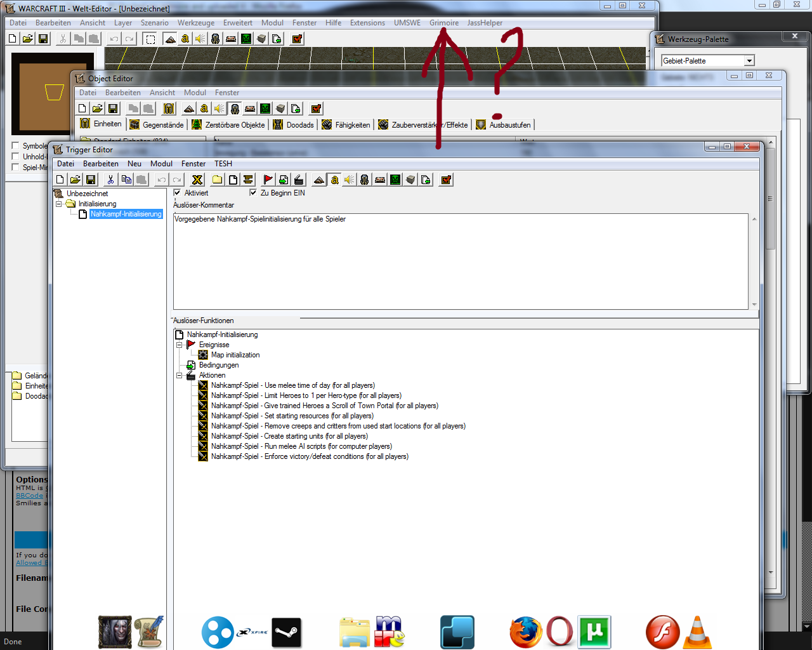Screen dimensions: 812x650
Task: Collapse the Ereignisse node
Action: click(x=180, y=345)
